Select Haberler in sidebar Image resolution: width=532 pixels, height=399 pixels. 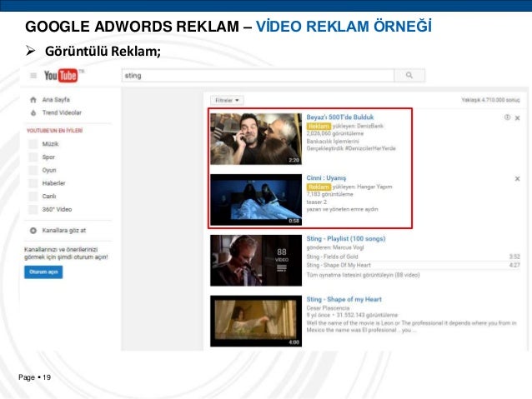pyautogui.click(x=53, y=183)
